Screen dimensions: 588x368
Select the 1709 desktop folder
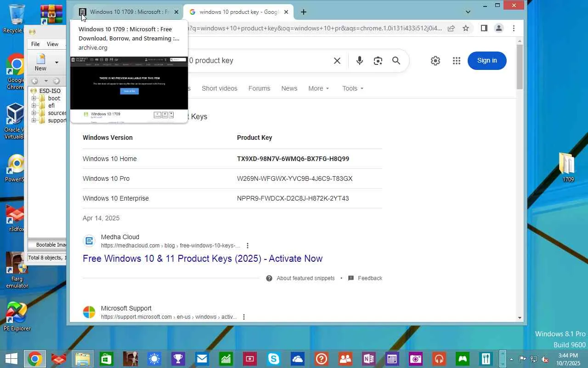click(568, 167)
